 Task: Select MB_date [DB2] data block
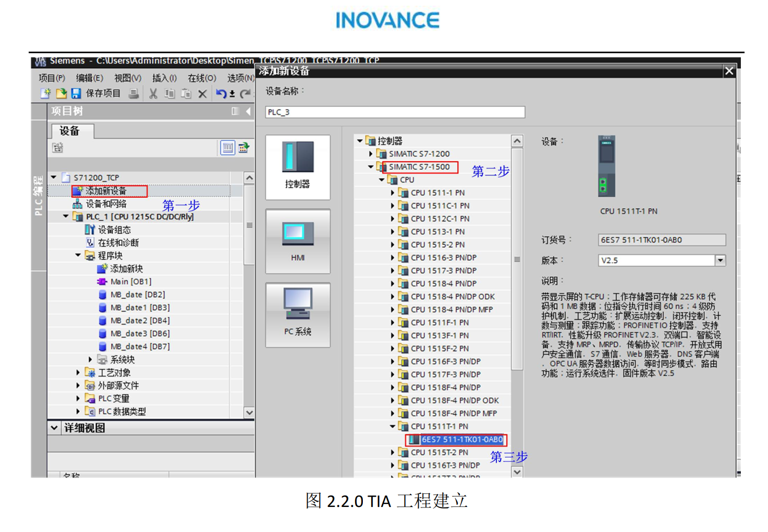point(138,295)
